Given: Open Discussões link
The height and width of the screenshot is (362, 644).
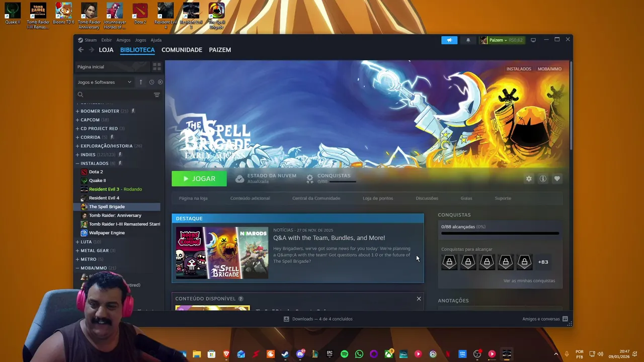Looking at the screenshot, I should coord(427,198).
